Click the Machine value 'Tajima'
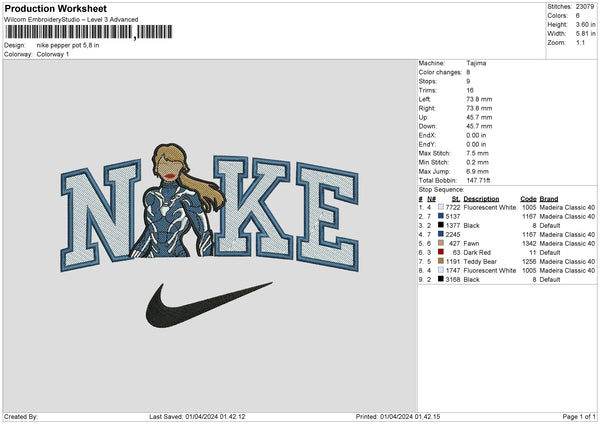The image size is (600, 424). 476,63
